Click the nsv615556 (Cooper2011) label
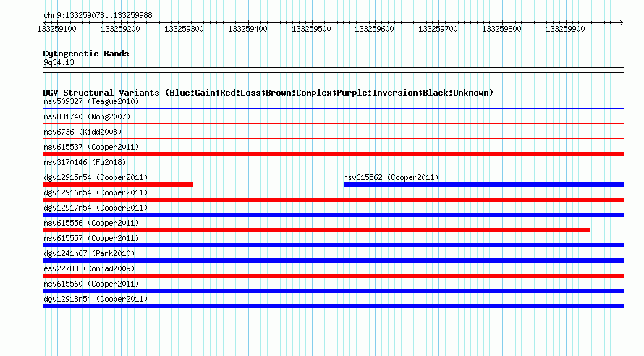This screenshot has width=644, height=356. (91, 223)
